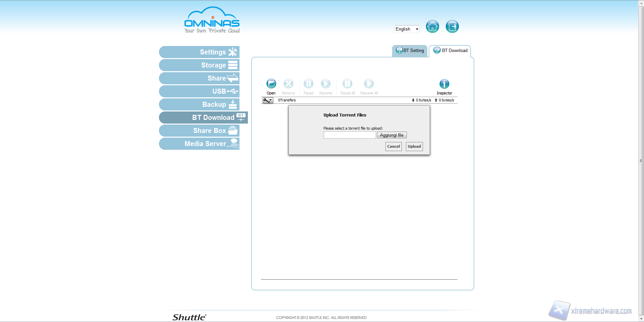
Task: Click the Pause All icon
Action: (x=347, y=84)
